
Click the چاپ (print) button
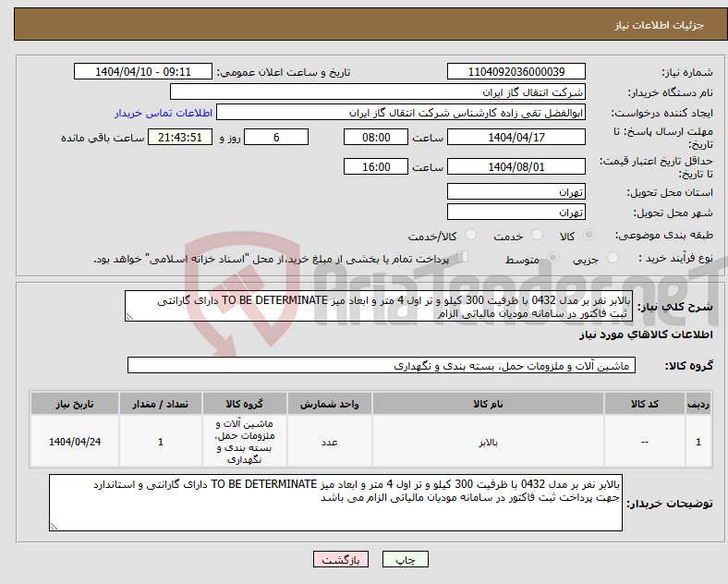pos(405,559)
